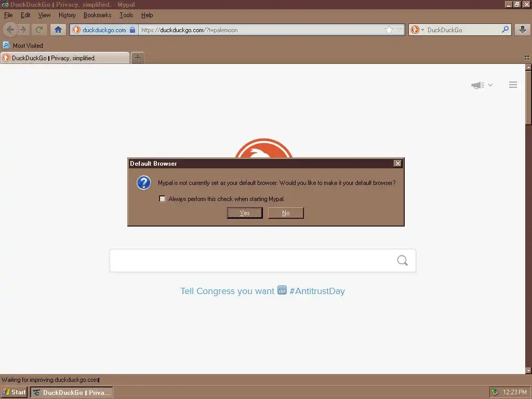The image size is (532, 399).
Task: Open the File menu
Action: pos(8,15)
